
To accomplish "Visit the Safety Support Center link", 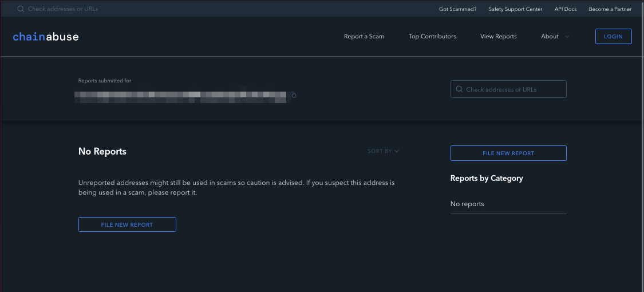I will 515,9.
